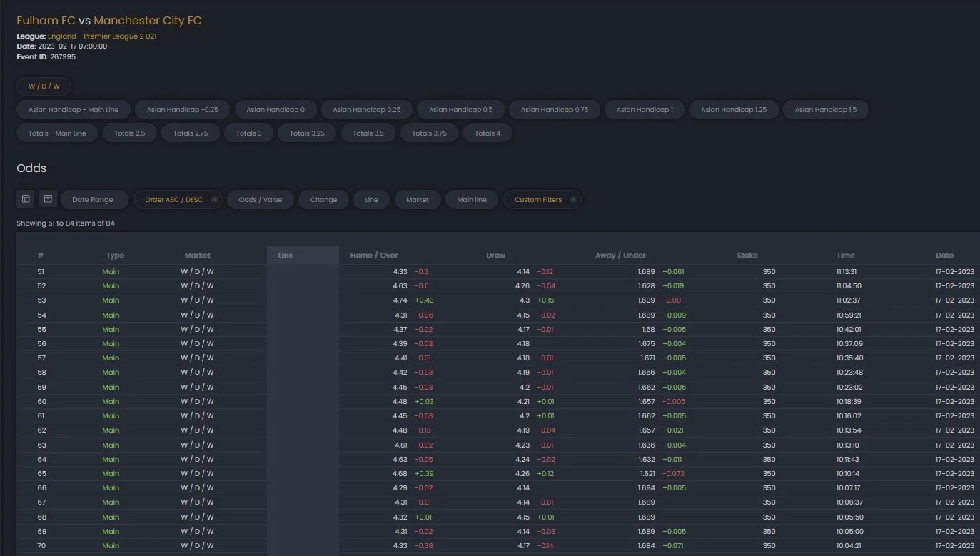The height and width of the screenshot is (556, 980).
Task: Click the table layout icon button
Action: tap(26, 199)
